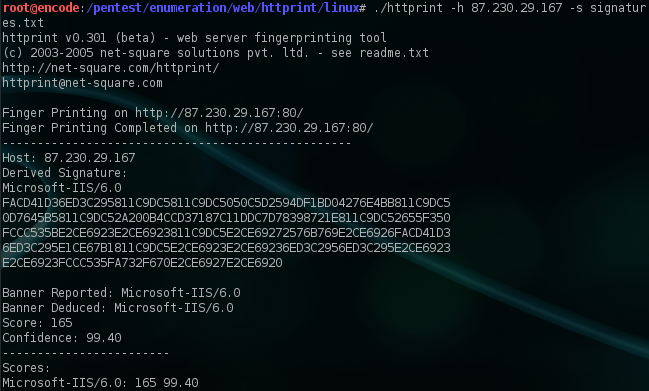Image resolution: width=649 pixels, height=391 pixels.
Task: Click the Finger Printing Completed URL
Action: click(x=289, y=128)
